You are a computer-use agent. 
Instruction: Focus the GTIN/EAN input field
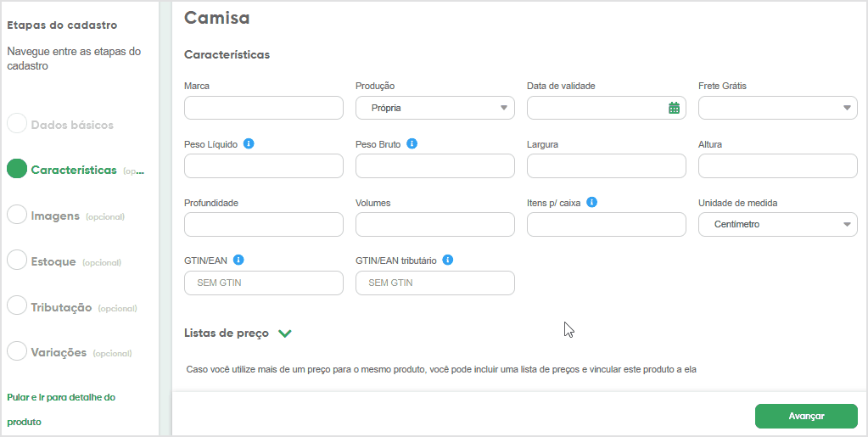264,283
